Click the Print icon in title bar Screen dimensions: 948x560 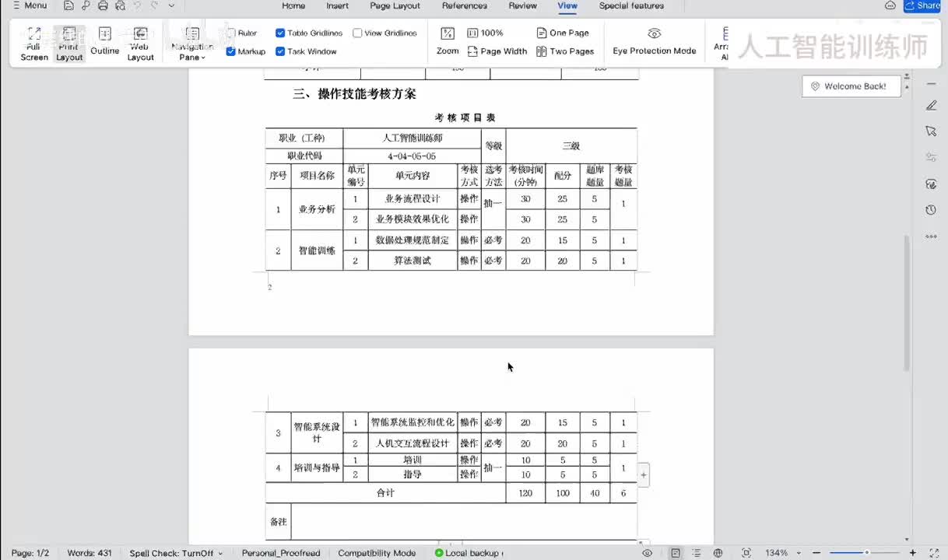pyautogui.click(x=103, y=5)
